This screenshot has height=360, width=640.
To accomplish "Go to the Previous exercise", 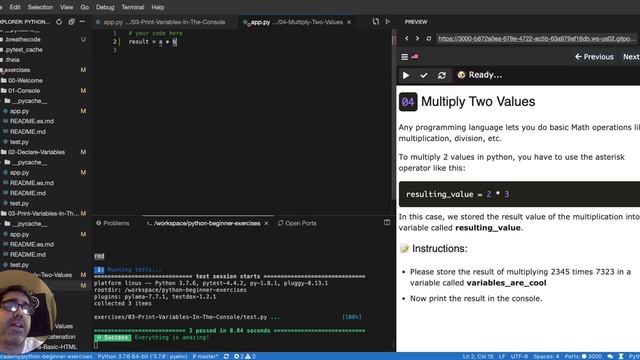I will click(x=594, y=57).
